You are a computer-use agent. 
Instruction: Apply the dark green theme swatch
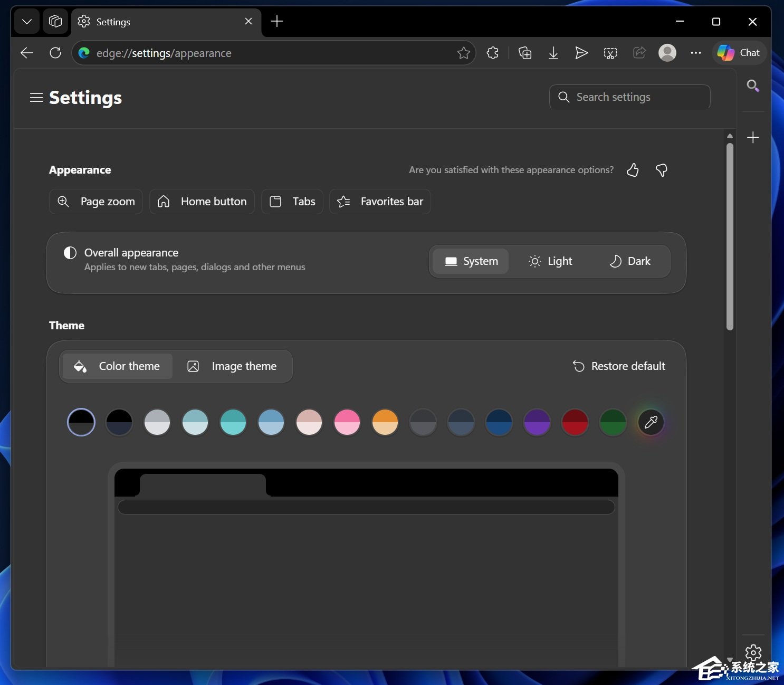pos(613,422)
